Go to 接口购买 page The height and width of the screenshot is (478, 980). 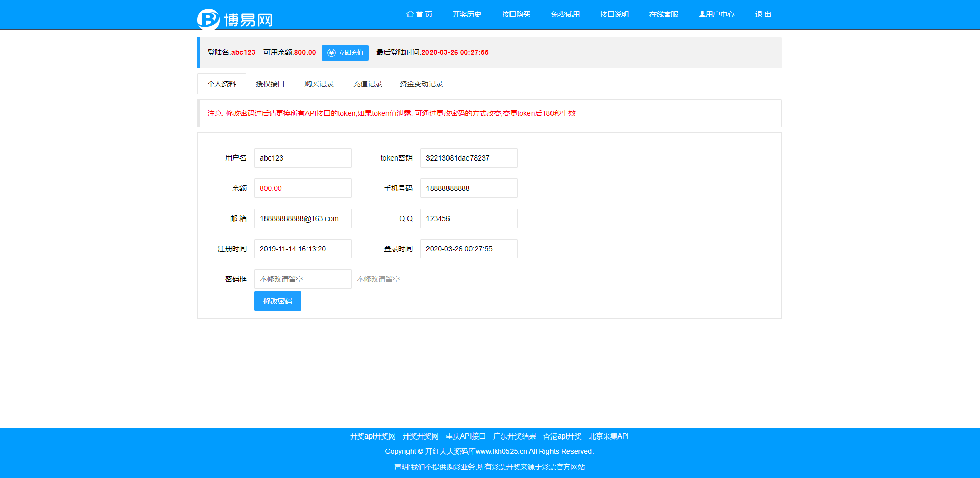pos(516,14)
